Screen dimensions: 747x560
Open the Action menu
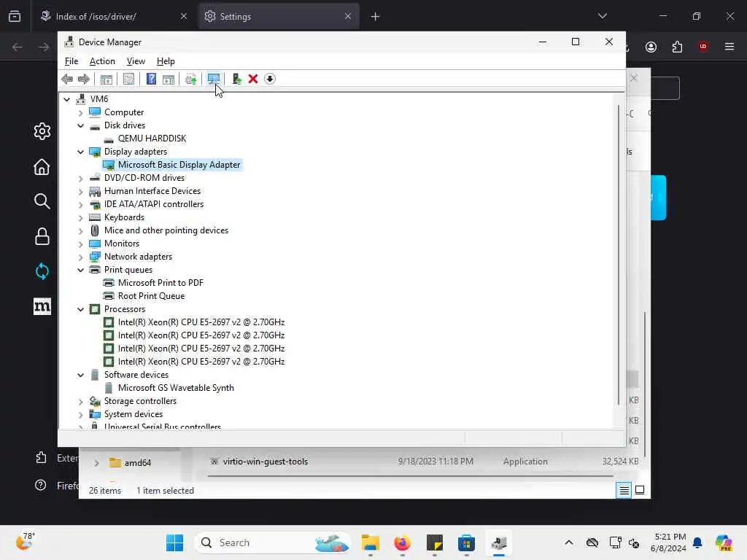tap(102, 61)
